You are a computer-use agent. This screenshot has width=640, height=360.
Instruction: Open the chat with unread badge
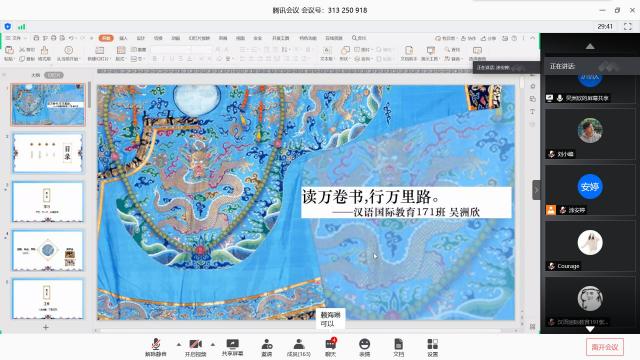[x=331, y=347]
